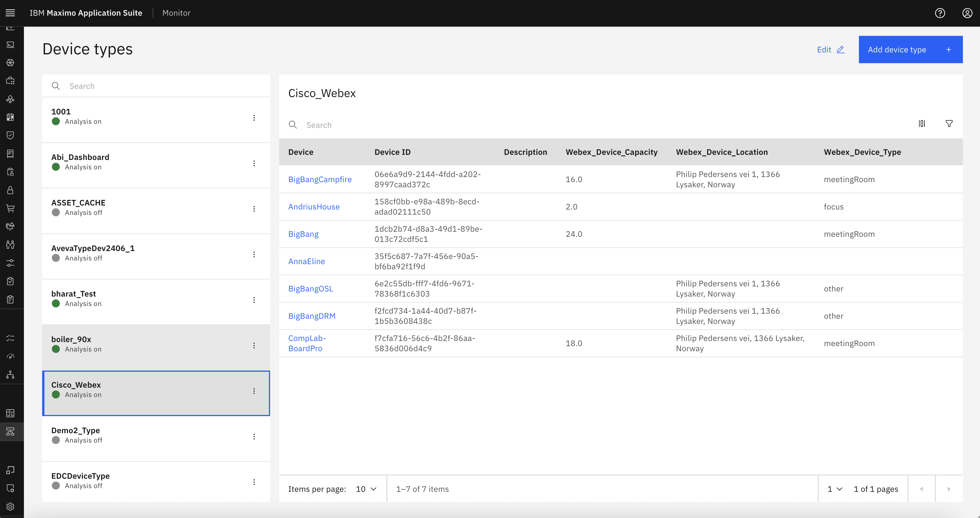Image resolution: width=980 pixels, height=518 pixels.
Task: Open the BigBangCampfire device link
Action: (320, 179)
